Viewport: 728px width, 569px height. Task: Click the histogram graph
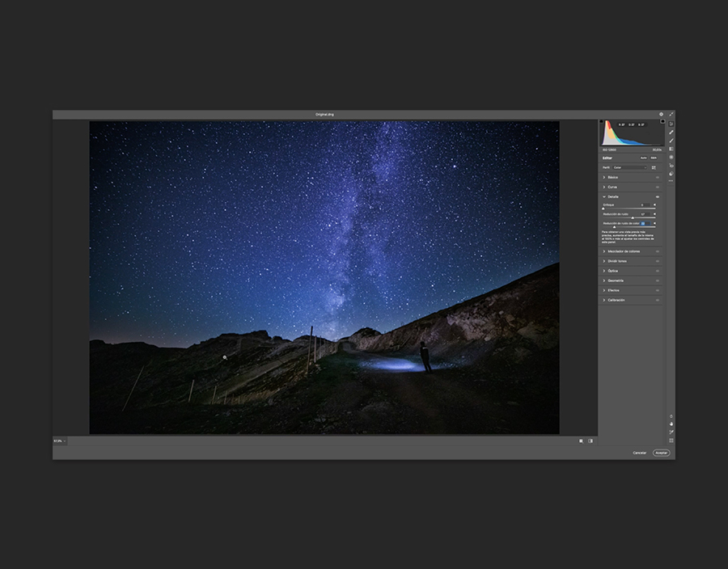pos(633,133)
